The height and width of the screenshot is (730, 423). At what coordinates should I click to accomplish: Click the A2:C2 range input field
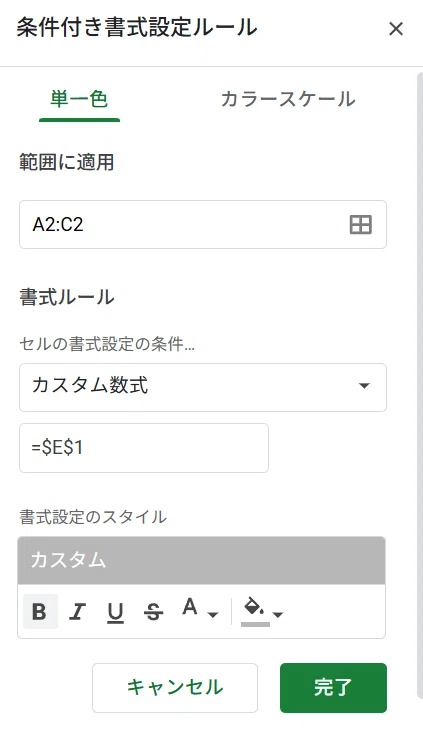click(x=203, y=224)
